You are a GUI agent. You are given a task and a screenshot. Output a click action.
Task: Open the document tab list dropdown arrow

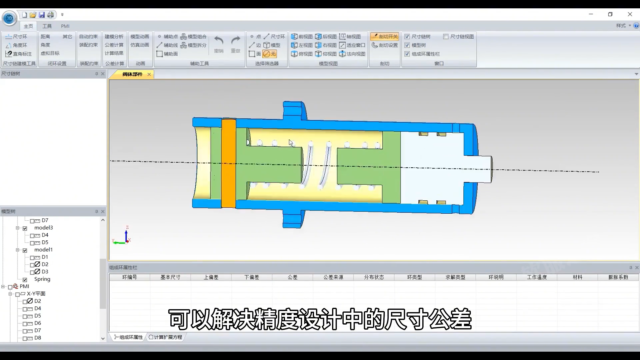(x=636, y=74)
